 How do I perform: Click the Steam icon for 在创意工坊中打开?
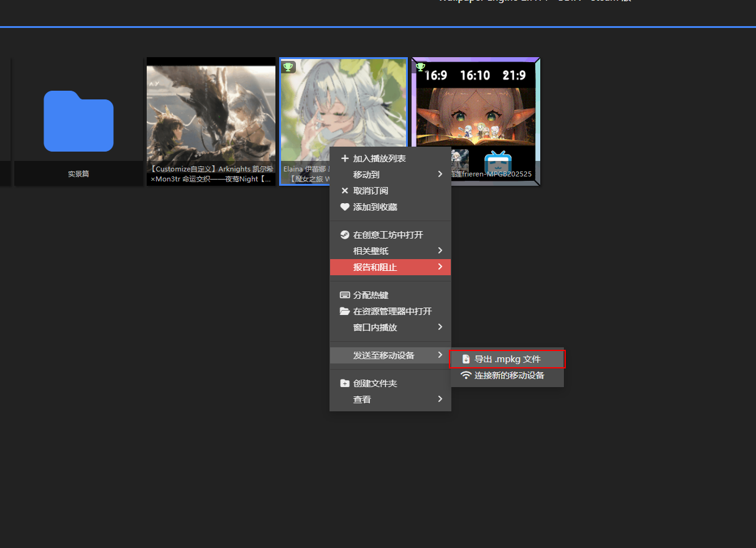click(x=344, y=235)
